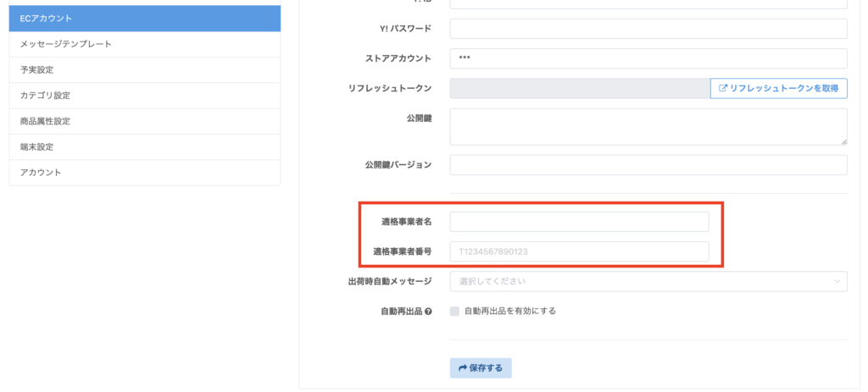Viewport: 868px width, 392px height.
Task: Click inside the 公開鍵 text area
Action: pos(648,126)
